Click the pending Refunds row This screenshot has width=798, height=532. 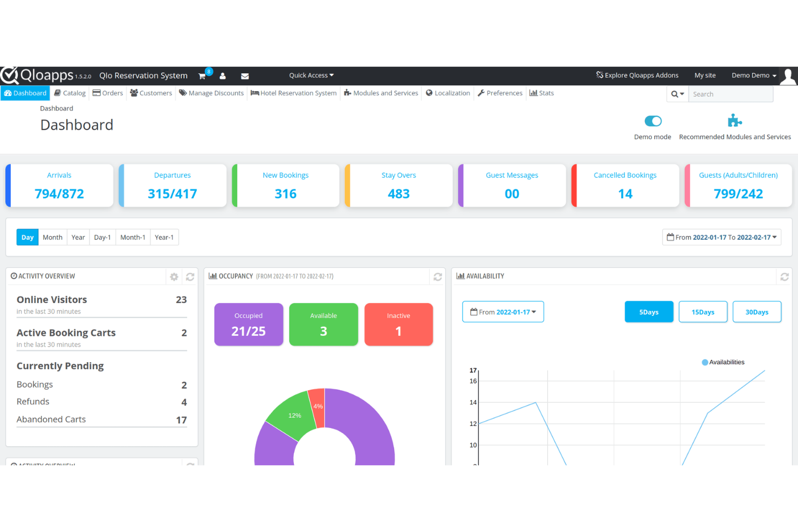click(x=102, y=402)
